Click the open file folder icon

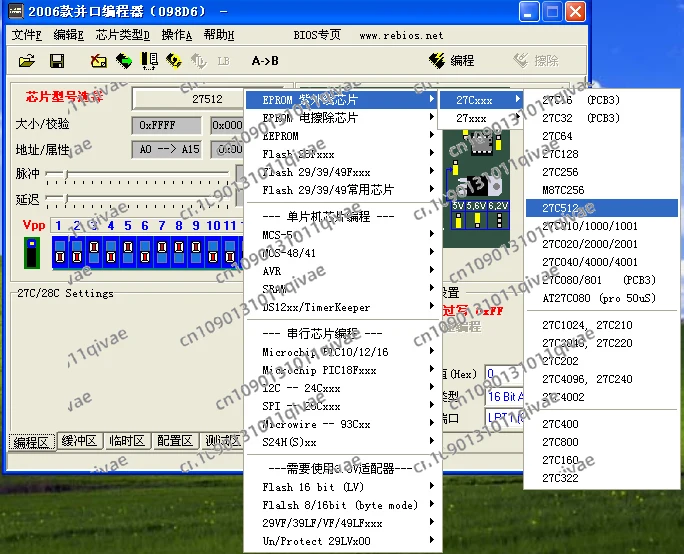pos(27,61)
